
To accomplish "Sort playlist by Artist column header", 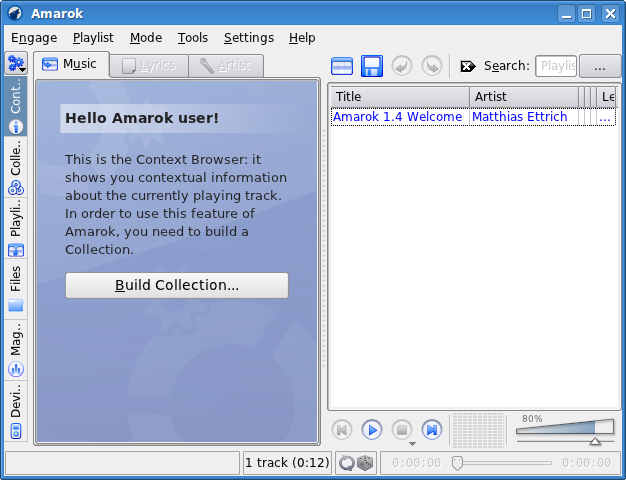I will tap(524, 97).
